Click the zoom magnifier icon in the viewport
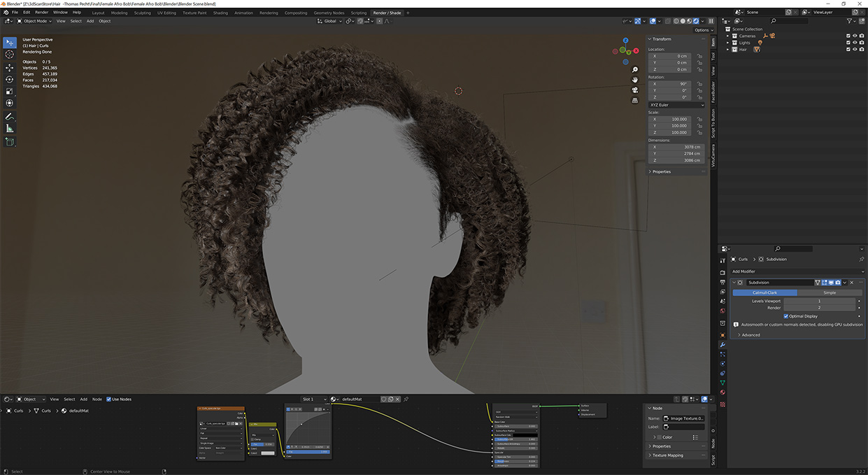 634,70
